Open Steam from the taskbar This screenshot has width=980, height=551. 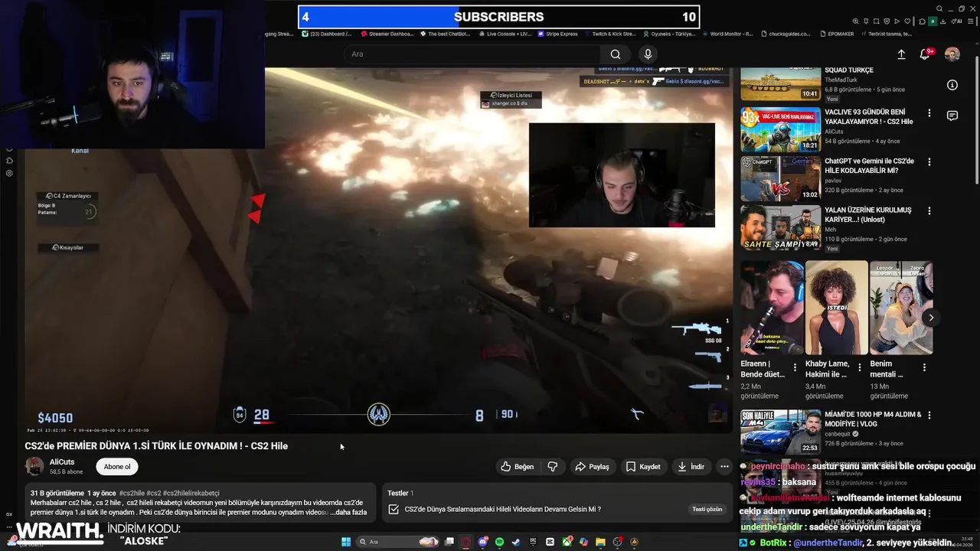(516, 542)
